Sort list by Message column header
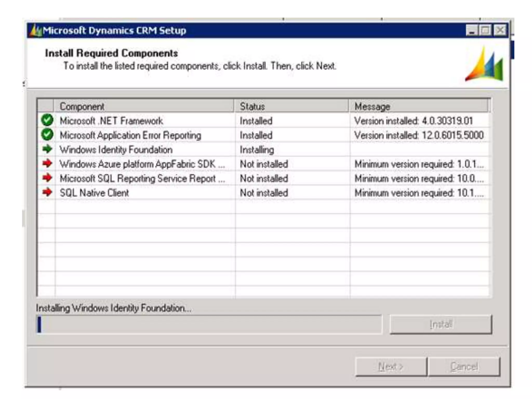532x399 pixels. coord(418,106)
